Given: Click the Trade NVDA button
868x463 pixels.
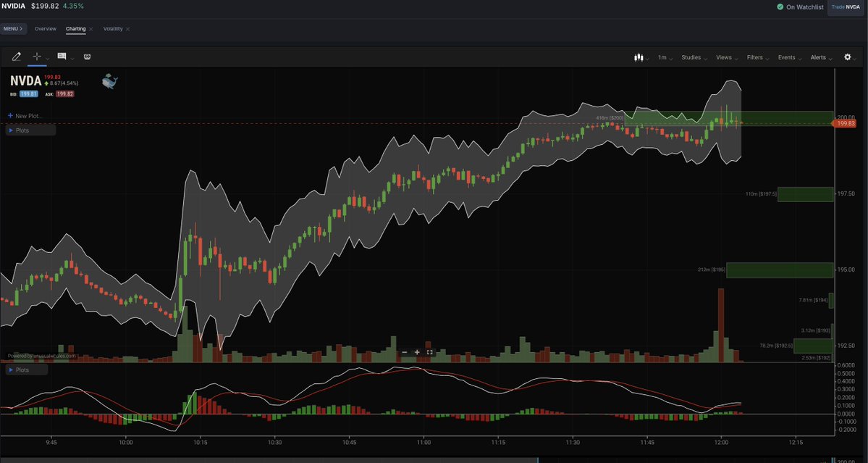Looking at the screenshot, I should (x=846, y=7).
